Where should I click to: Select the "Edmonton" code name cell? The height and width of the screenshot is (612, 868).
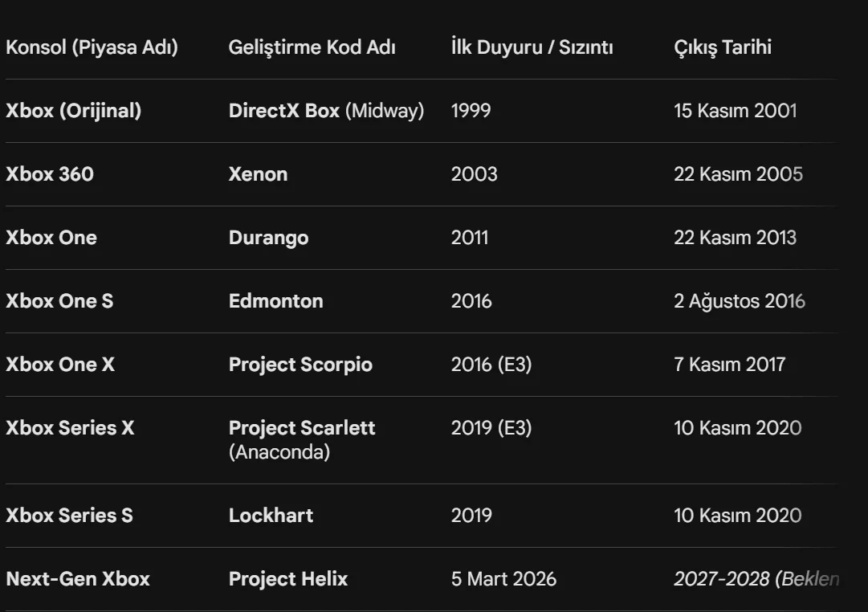(275, 301)
